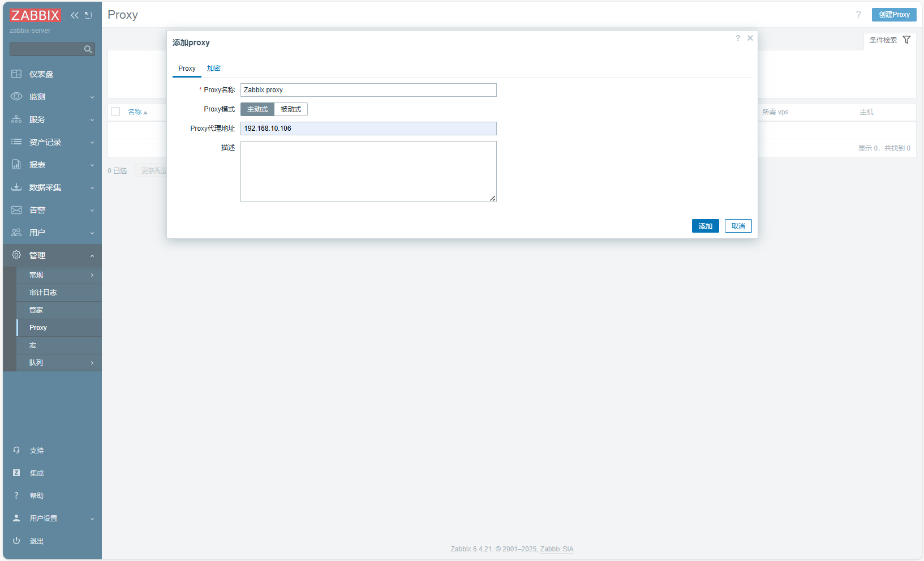The width and height of the screenshot is (924, 561).
Task: Click the filter funnel icon
Action: [x=906, y=40]
